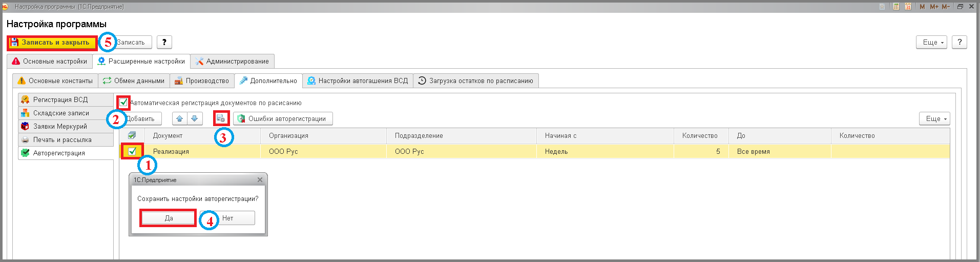Click the 'Записать' button
The height and width of the screenshot is (262, 980).
(131, 42)
